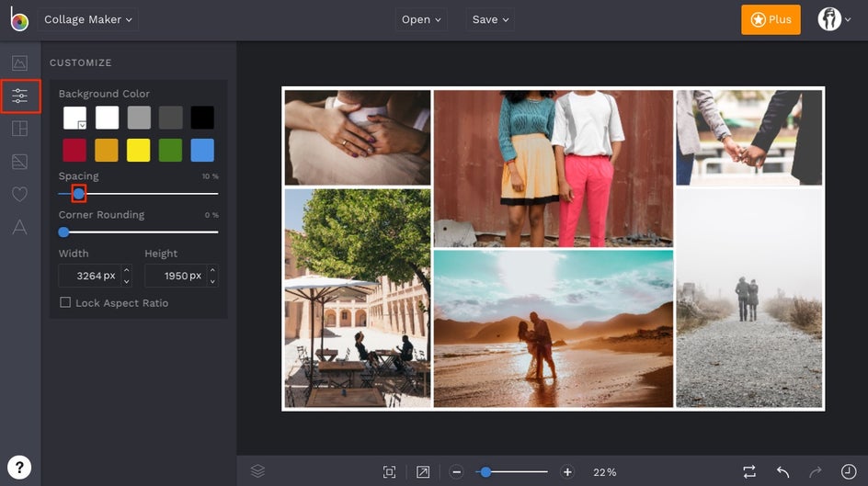Image resolution: width=868 pixels, height=486 pixels.
Task: Click the help question mark button
Action: pyautogui.click(x=19, y=466)
